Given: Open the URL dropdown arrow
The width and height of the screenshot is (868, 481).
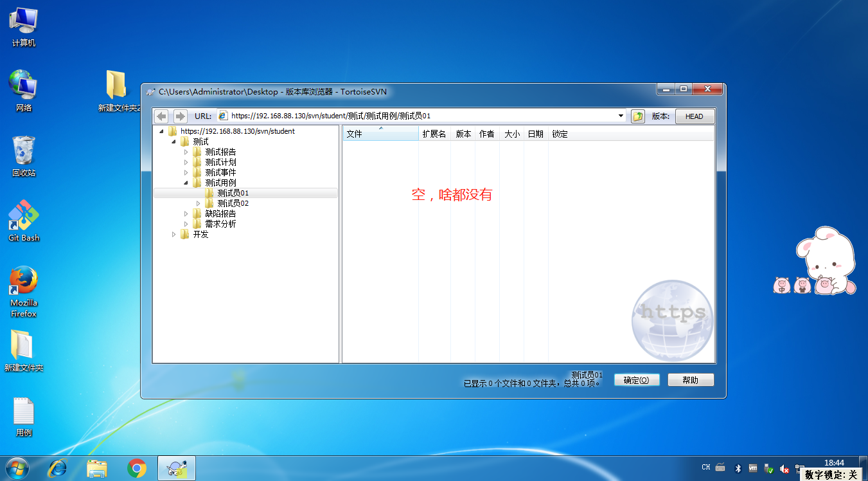Looking at the screenshot, I should 621,116.
